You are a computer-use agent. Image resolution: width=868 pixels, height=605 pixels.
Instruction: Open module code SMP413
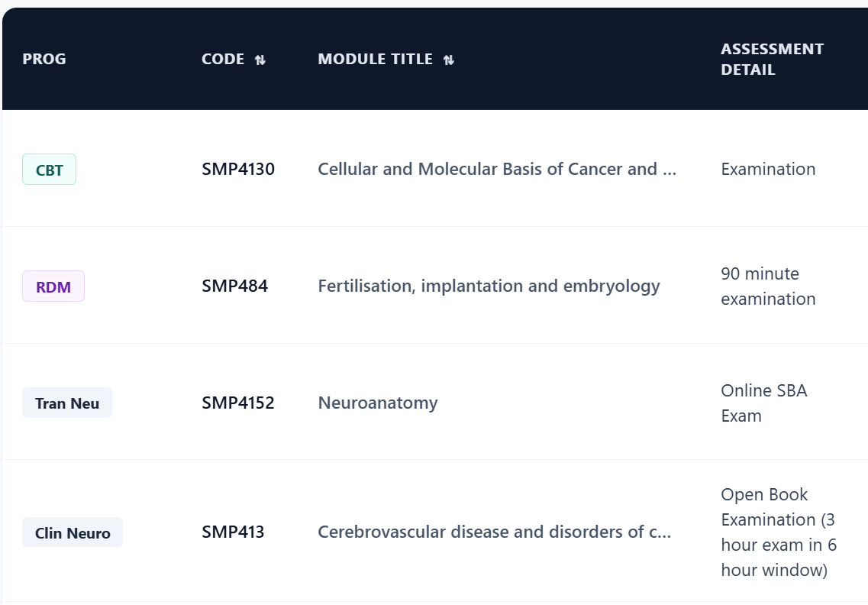tap(233, 532)
